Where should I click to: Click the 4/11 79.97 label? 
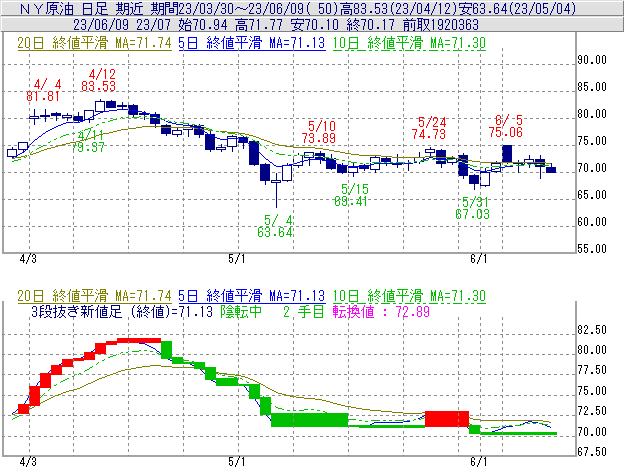(88, 141)
